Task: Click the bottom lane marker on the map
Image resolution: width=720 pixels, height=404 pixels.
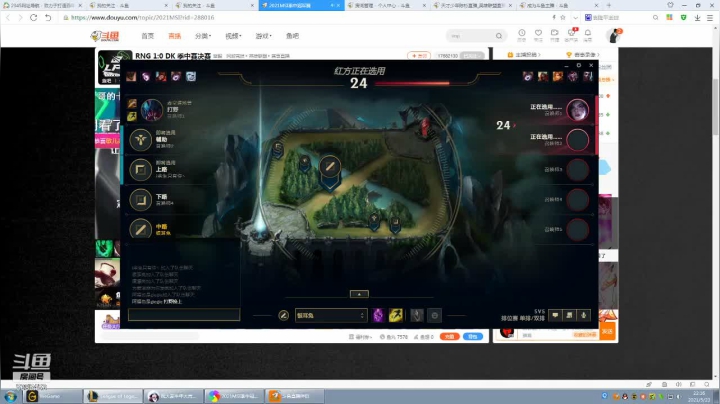Action: click(394, 222)
